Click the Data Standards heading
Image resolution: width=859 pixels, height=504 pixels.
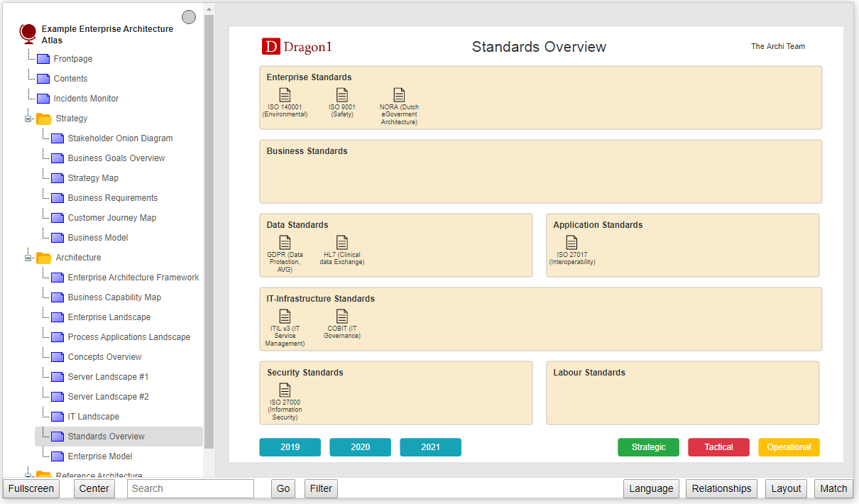297,225
